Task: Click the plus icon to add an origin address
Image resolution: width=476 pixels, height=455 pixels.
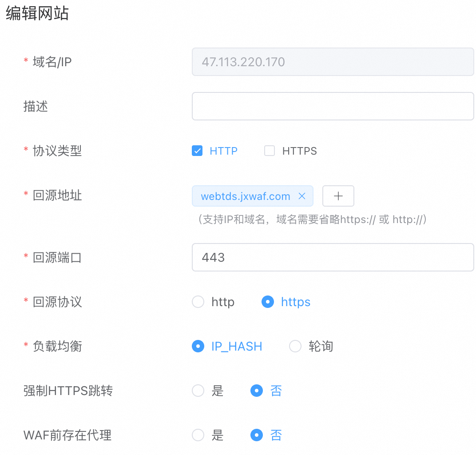Action: point(338,196)
